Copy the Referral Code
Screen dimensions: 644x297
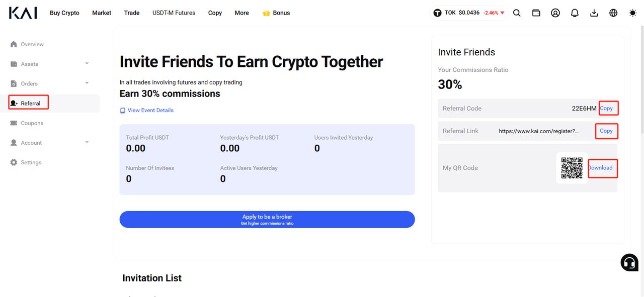coord(606,108)
